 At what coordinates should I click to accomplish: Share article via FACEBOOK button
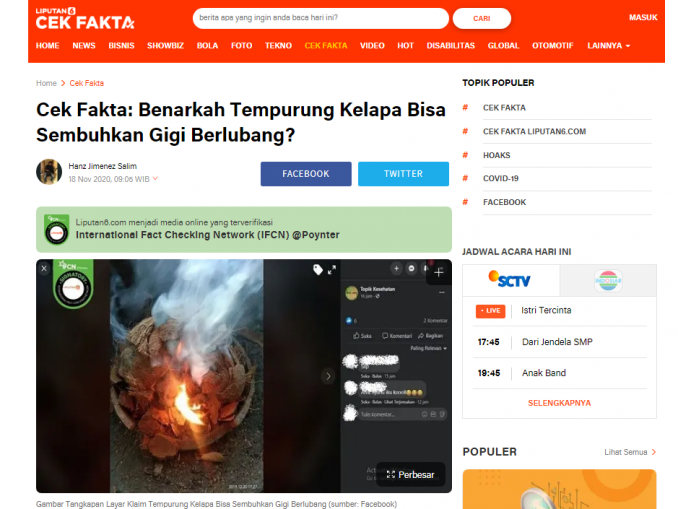coord(306,174)
